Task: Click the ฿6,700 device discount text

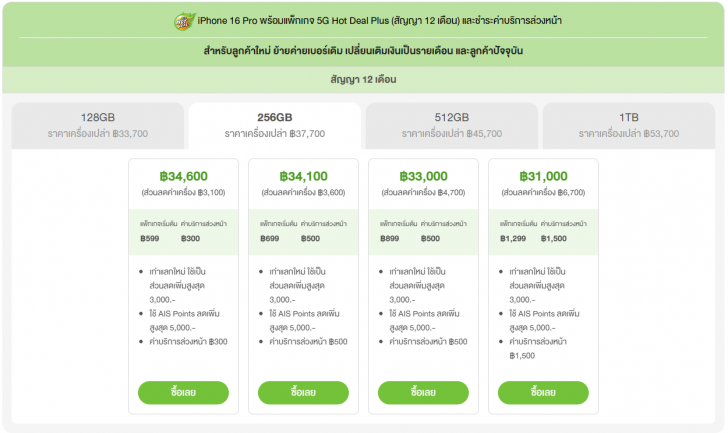Action: (543, 192)
